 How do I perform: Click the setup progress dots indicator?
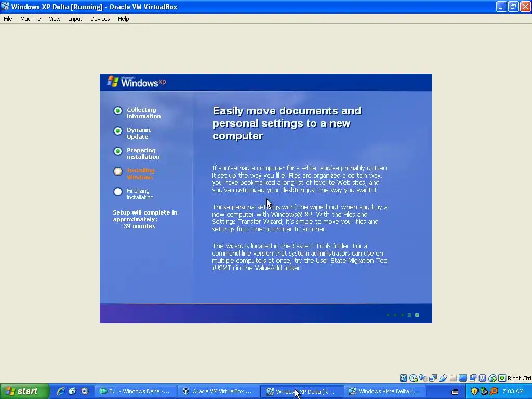403,315
